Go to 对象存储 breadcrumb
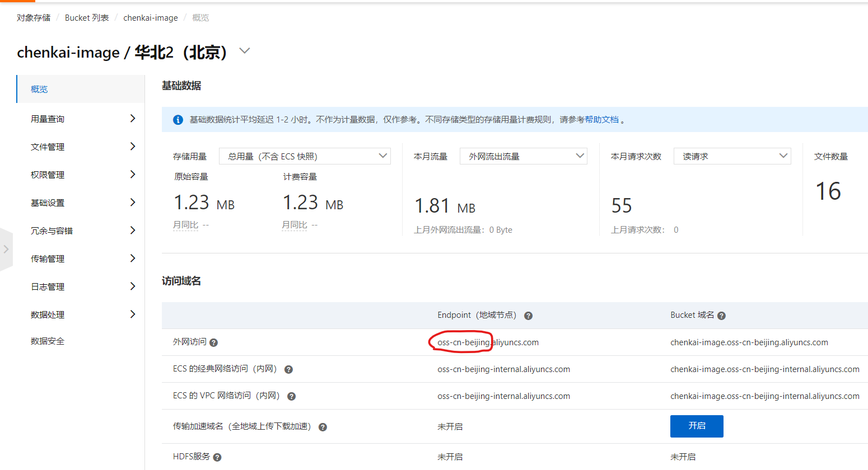Viewport: 868px width, 470px height. coord(34,18)
